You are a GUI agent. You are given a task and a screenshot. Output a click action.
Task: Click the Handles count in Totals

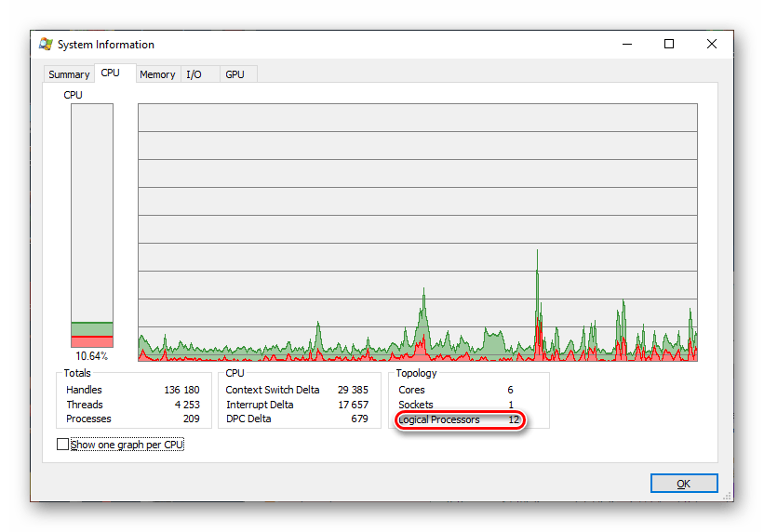pyautogui.click(x=181, y=390)
